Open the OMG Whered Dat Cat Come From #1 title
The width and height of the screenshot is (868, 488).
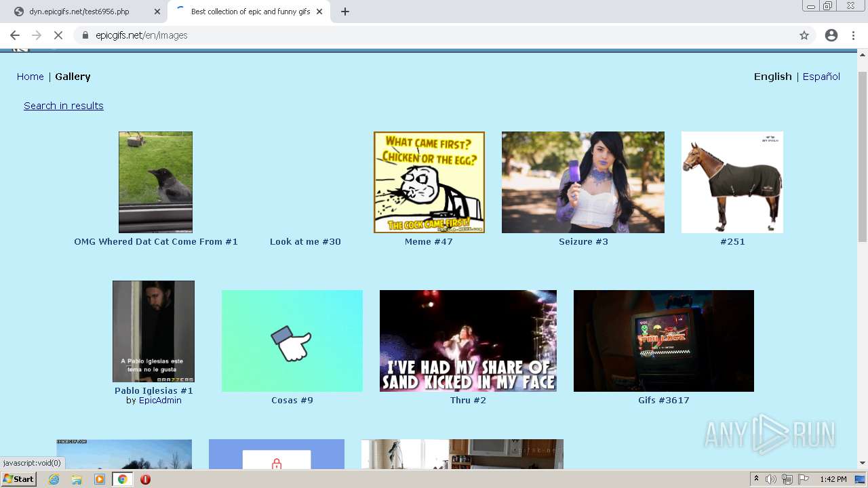click(x=156, y=242)
